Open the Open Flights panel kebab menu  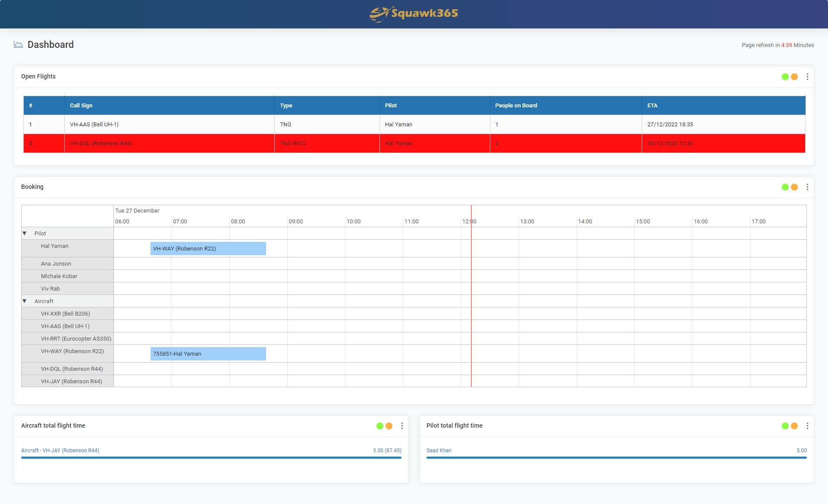[x=807, y=76]
